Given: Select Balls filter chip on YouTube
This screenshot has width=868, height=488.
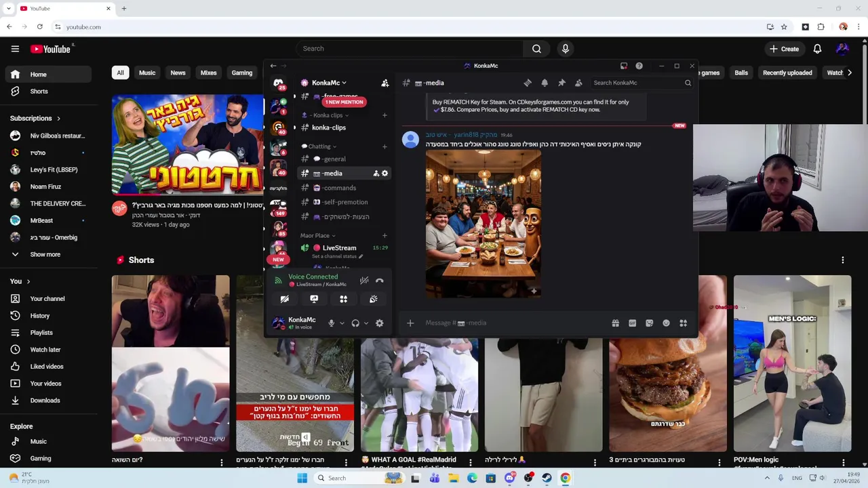Looking at the screenshot, I should tap(741, 73).
